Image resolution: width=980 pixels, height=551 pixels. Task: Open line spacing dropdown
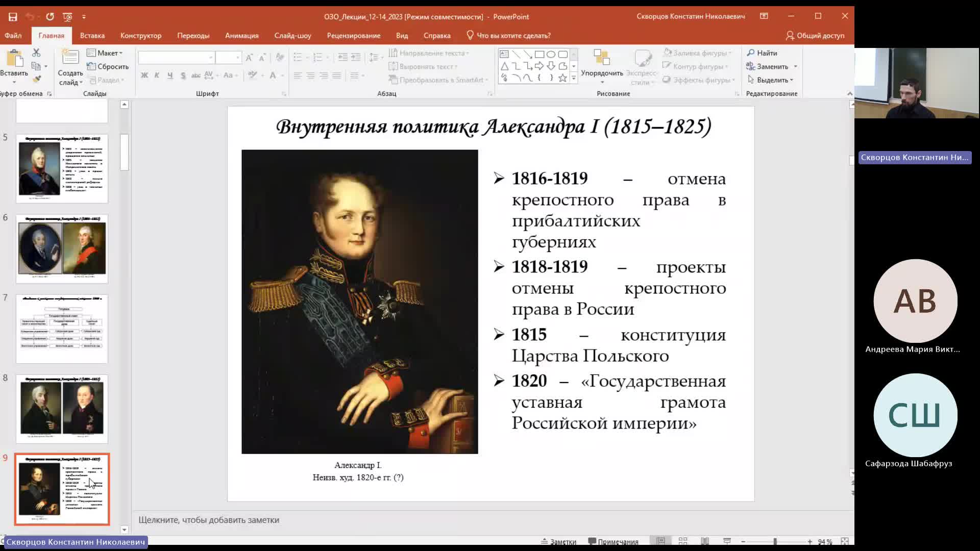tap(376, 57)
